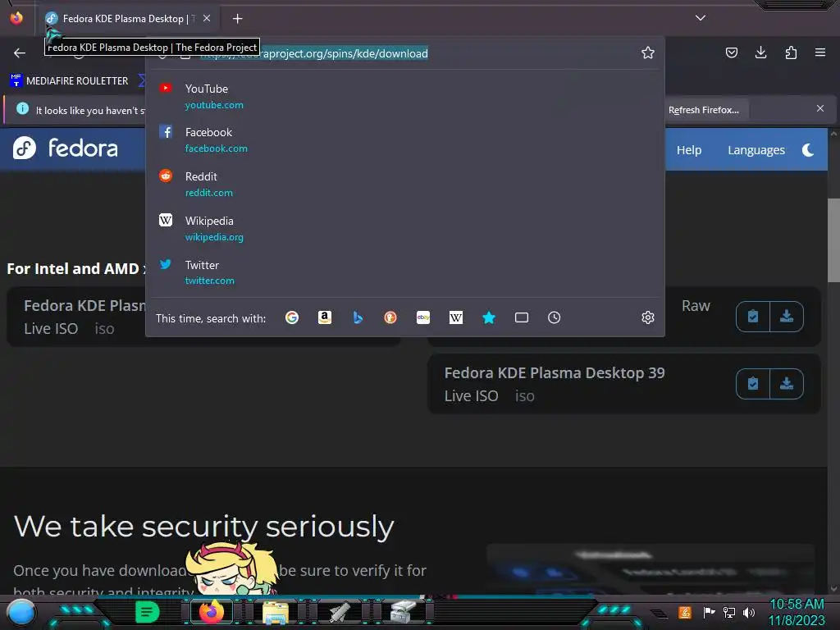Image resolution: width=840 pixels, height=630 pixels.
Task: Select the Reddit suggestion
Action: coord(405,185)
